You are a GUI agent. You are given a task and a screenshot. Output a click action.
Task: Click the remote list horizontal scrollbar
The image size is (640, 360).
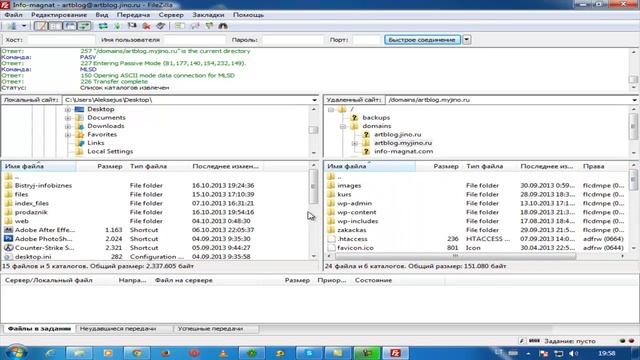(x=455, y=256)
